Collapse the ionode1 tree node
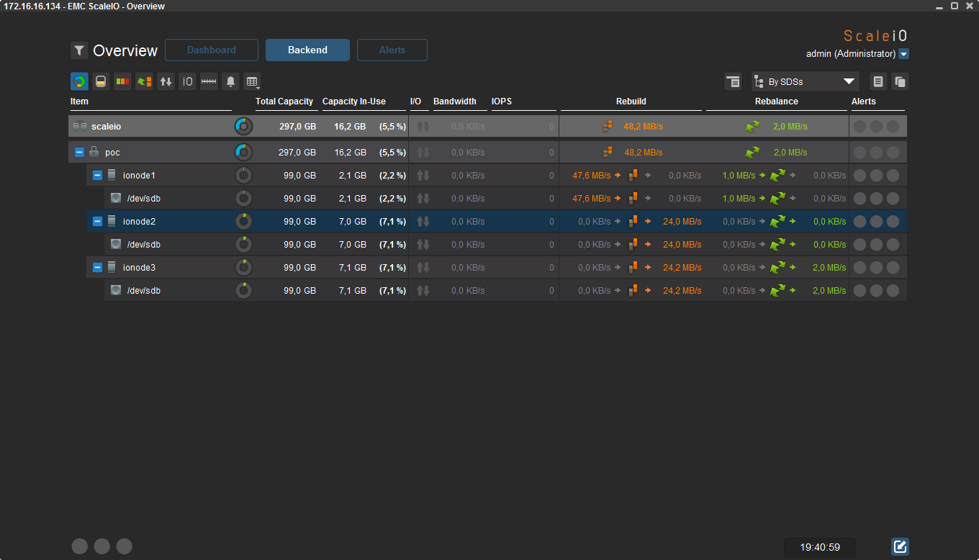 (x=97, y=176)
